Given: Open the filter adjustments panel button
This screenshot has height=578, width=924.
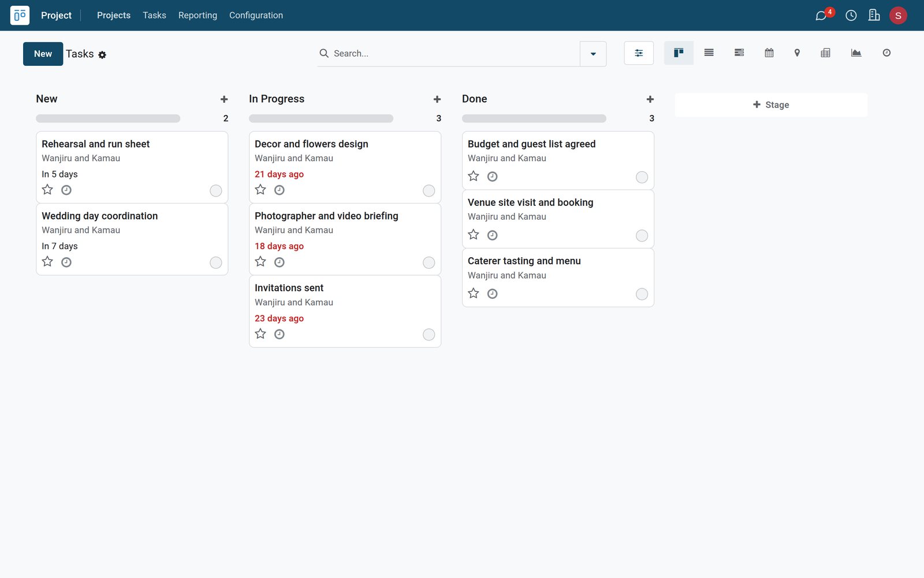Looking at the screenshot, I should pyautogui.click(x=639, y=53).
